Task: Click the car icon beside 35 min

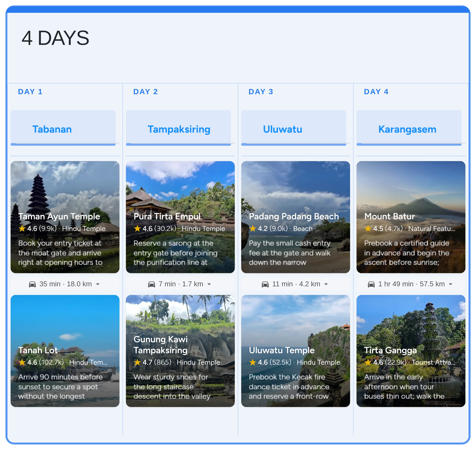Action: coord(32,285)
